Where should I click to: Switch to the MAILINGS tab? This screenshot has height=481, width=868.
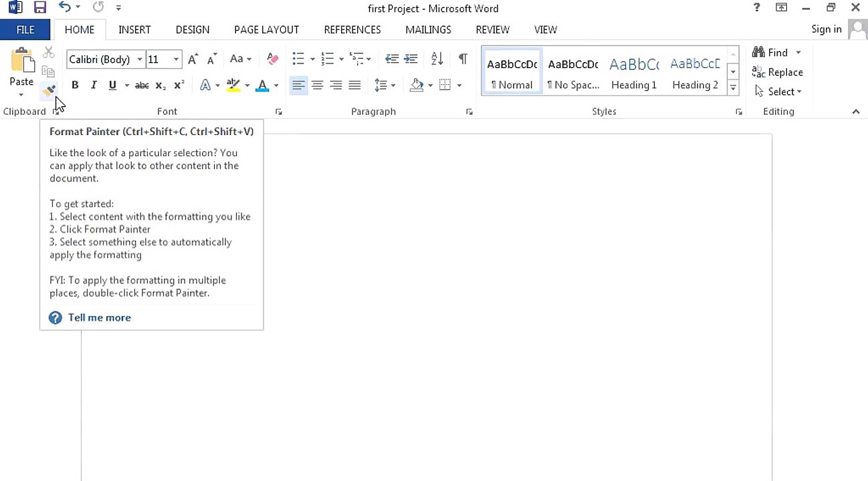428,29
